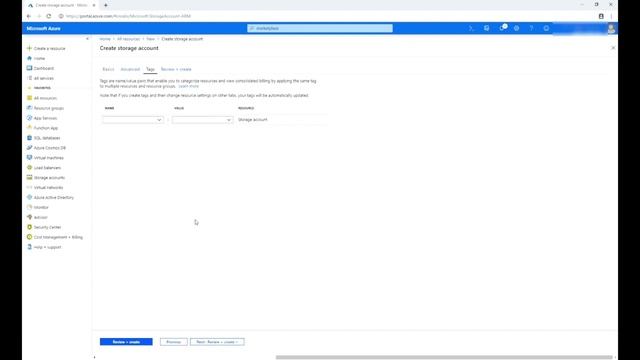Click the Cost Management + Billing icon
This screenshot has width=640, height=360.
point(29,237)
